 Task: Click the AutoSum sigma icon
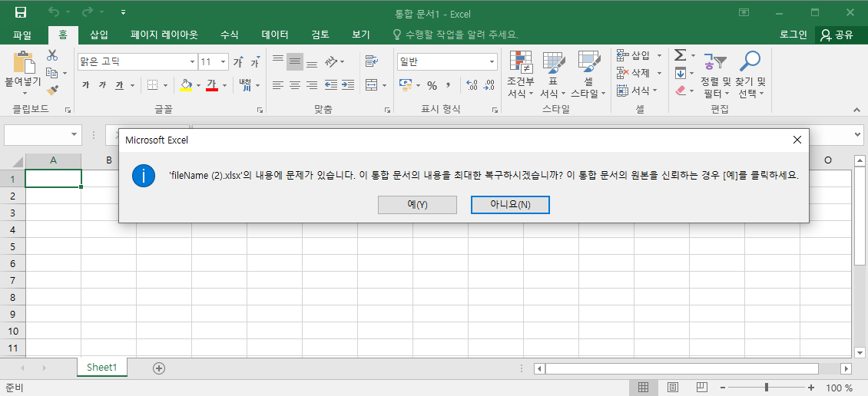(681, 55)
